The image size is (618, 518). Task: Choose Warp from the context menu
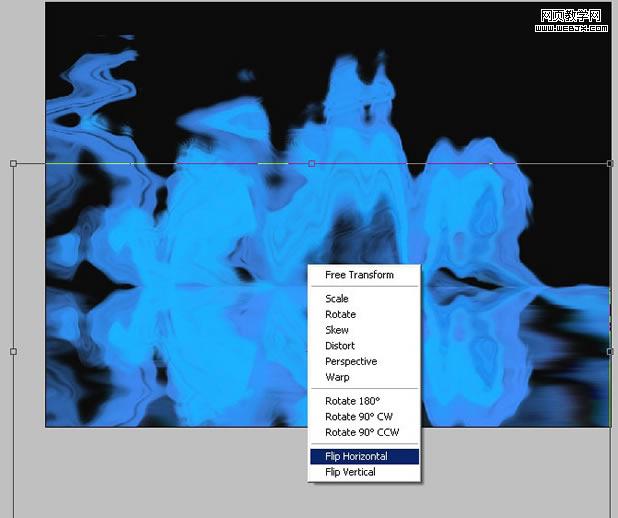pyautogui.click(x=364, y=377)
